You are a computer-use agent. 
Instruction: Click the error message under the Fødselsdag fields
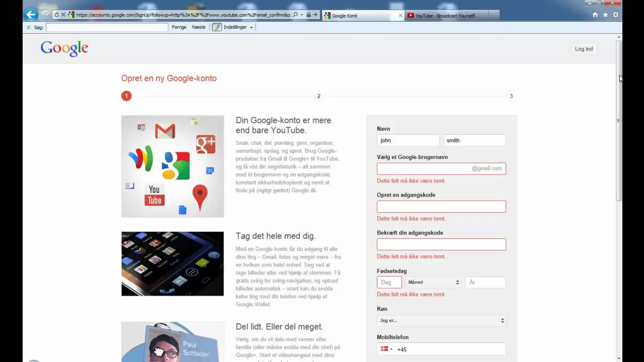(411, 294)
